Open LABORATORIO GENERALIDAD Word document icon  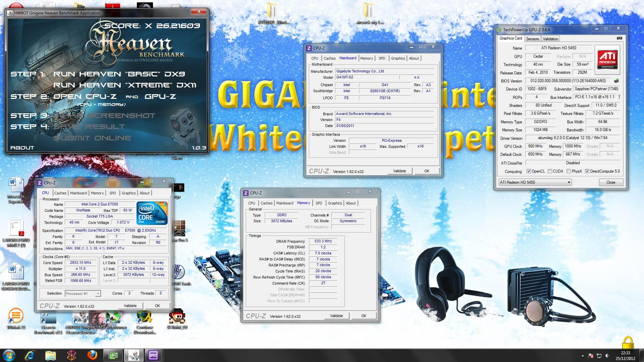(x=16, y=277)
